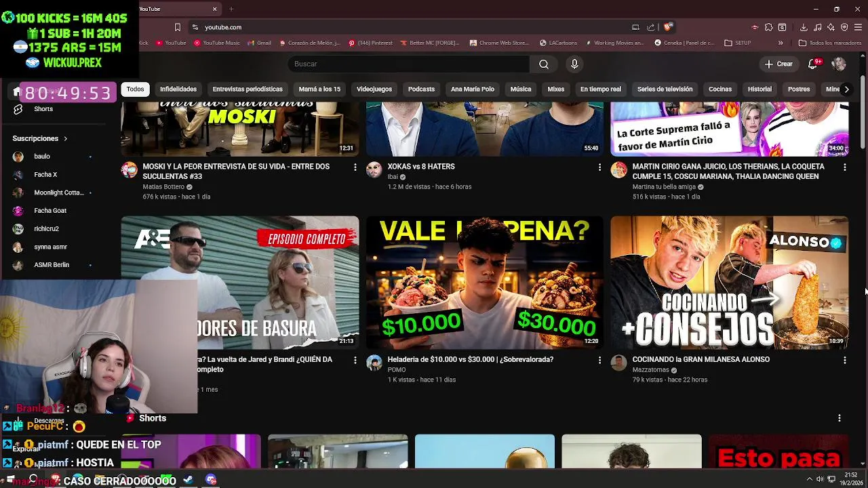
Task: Click Martín Cirio video channel avatar
Action: tap(619, 169)
